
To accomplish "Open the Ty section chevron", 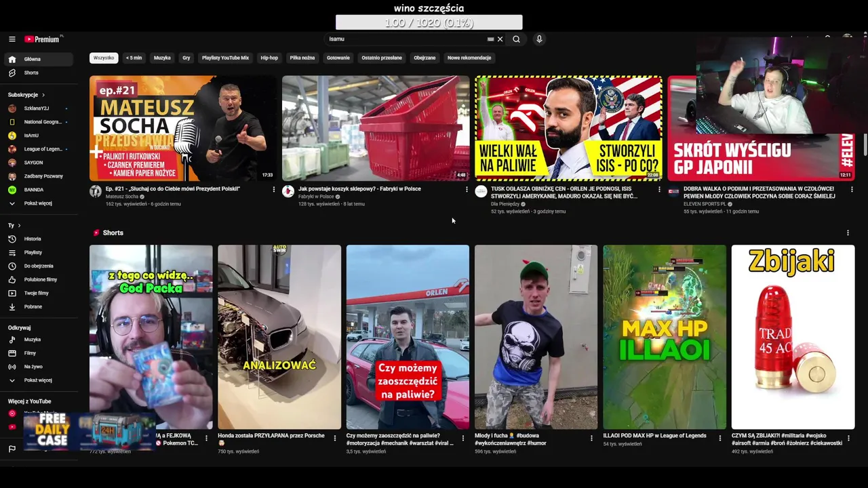I will coord(19,226).
